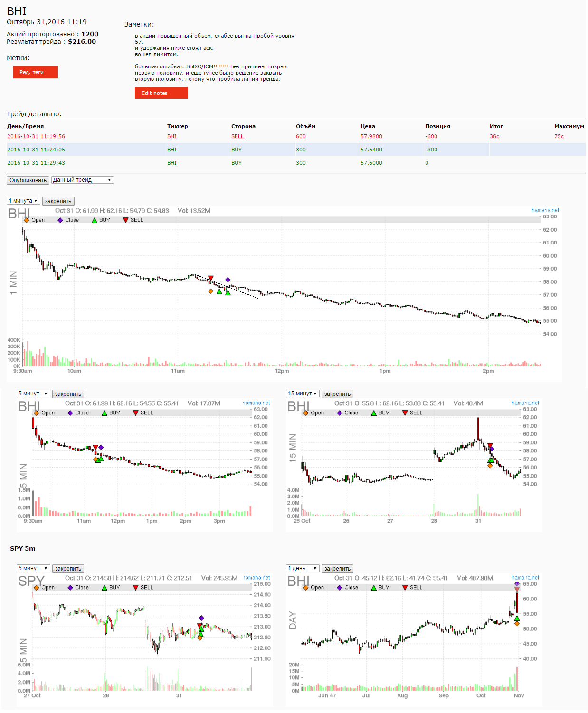Click SELL legend triangle on daily chart
This screenshot has height=713, width=588.
[405, 588]
